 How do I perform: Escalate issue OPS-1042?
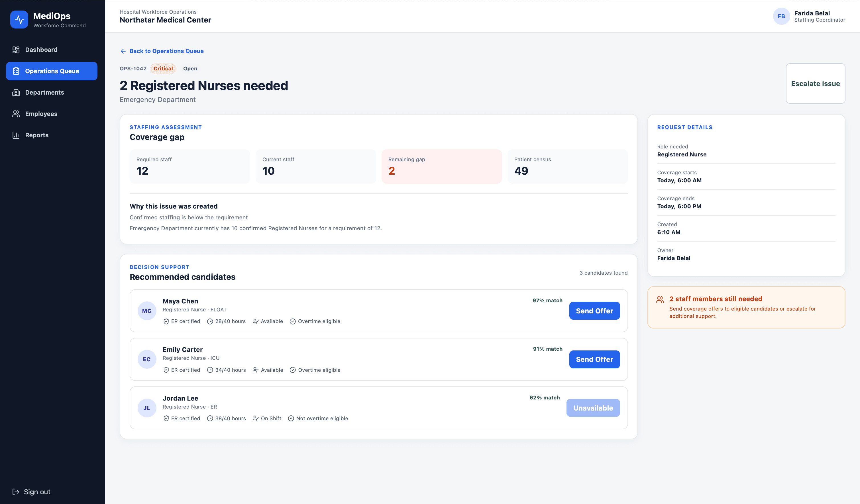point(815,83)
